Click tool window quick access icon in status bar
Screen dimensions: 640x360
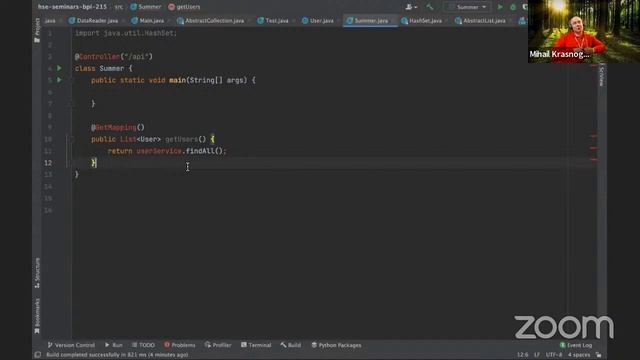[38, 355]
